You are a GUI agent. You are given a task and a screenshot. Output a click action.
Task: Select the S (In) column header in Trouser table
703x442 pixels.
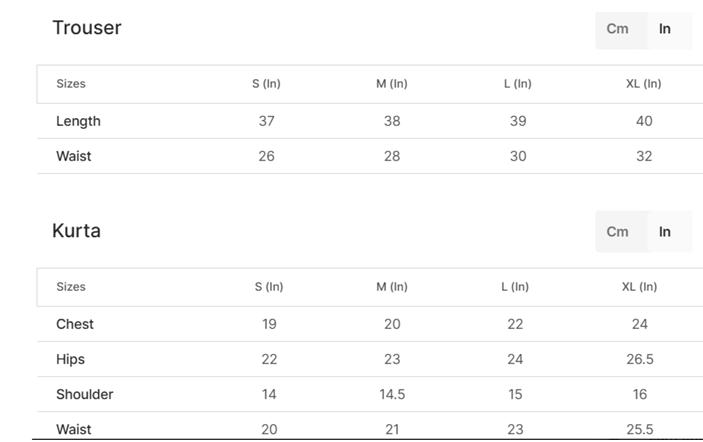[x=266, y=84]
